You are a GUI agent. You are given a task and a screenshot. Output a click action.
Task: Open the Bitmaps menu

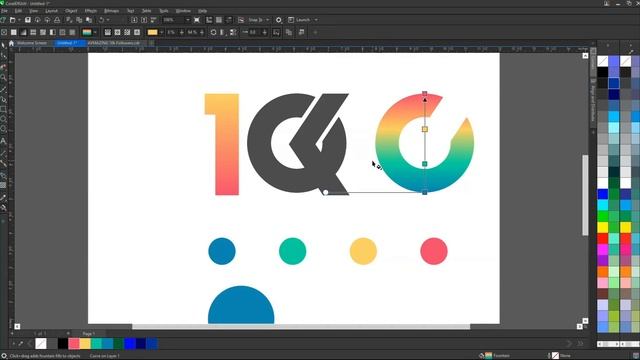(111, 11)
